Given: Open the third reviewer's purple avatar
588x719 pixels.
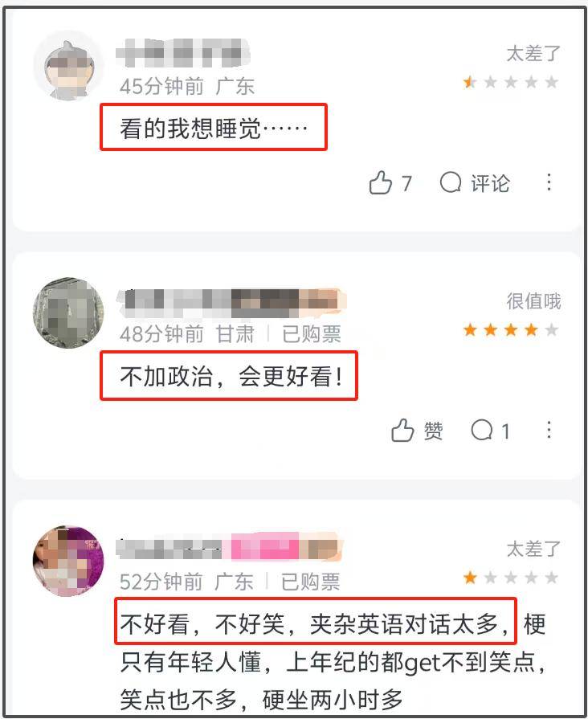Looking at the screenshot, I should (69, 561).
